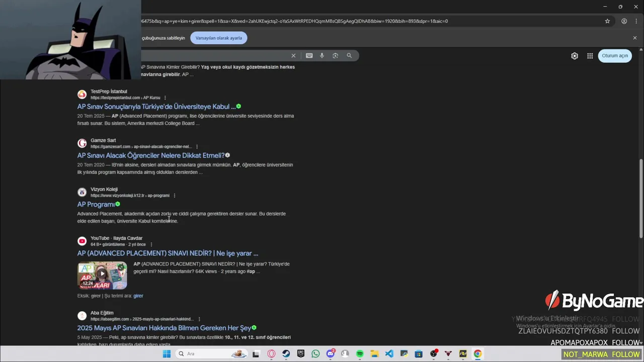Open Epic Games Launcher from taskbar

click(301, 354)
